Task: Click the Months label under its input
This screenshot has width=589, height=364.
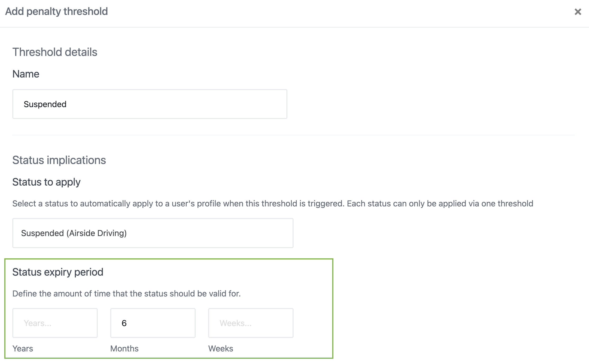Action: pos(124,348)
